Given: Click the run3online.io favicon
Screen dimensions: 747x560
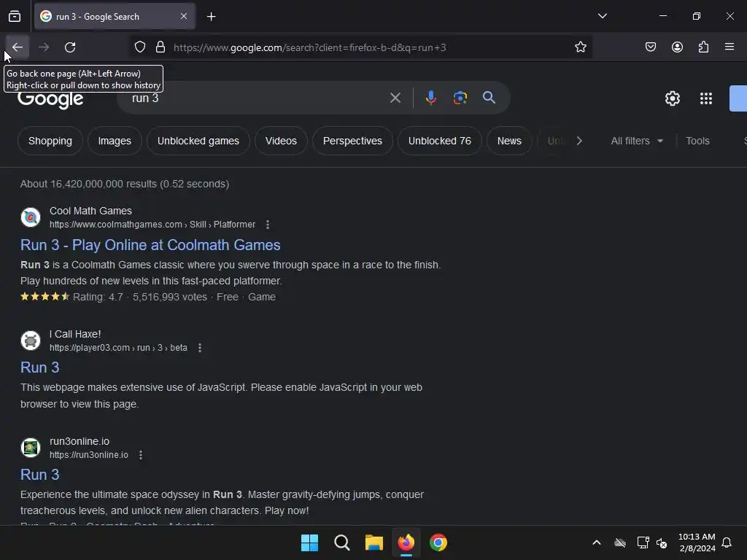Looking at the screenshot, I should point(31,448).
